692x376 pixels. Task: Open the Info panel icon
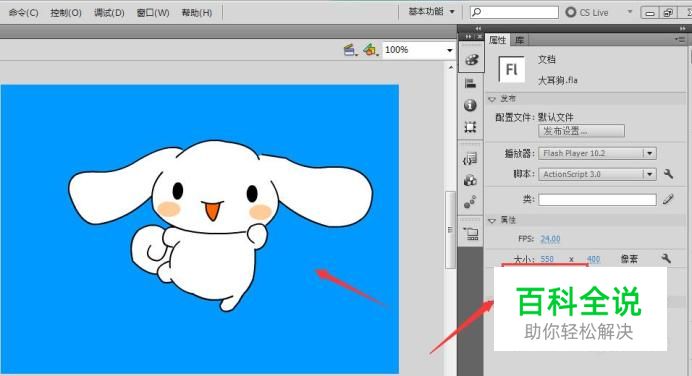click(x=470, y=105)
